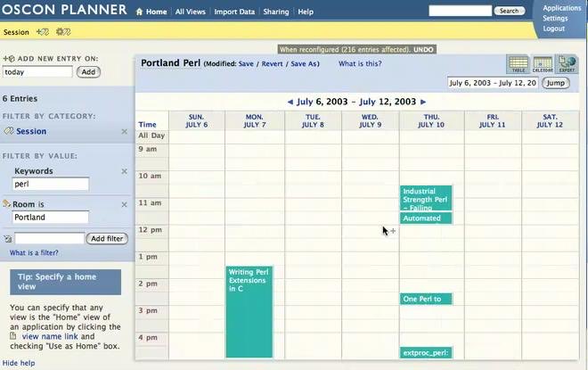
Task: Open the What is a filter? link
Action: (x=34, y=253)
